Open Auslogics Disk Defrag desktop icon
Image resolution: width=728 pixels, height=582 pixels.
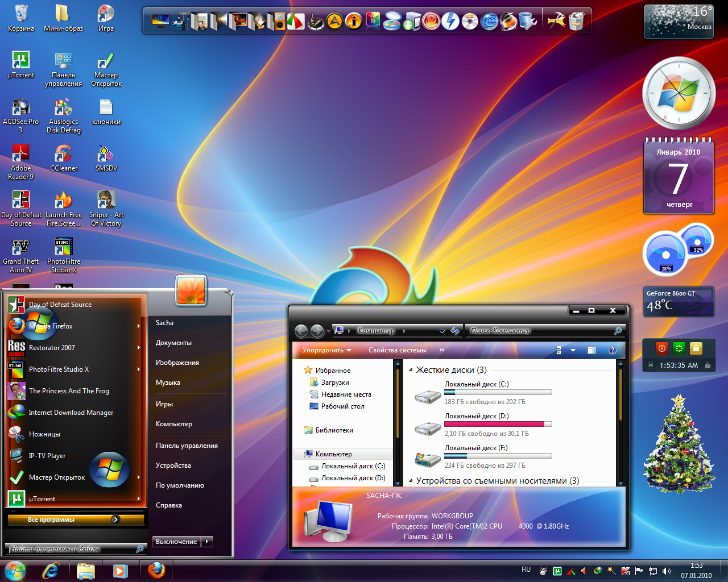click(64, 115)
